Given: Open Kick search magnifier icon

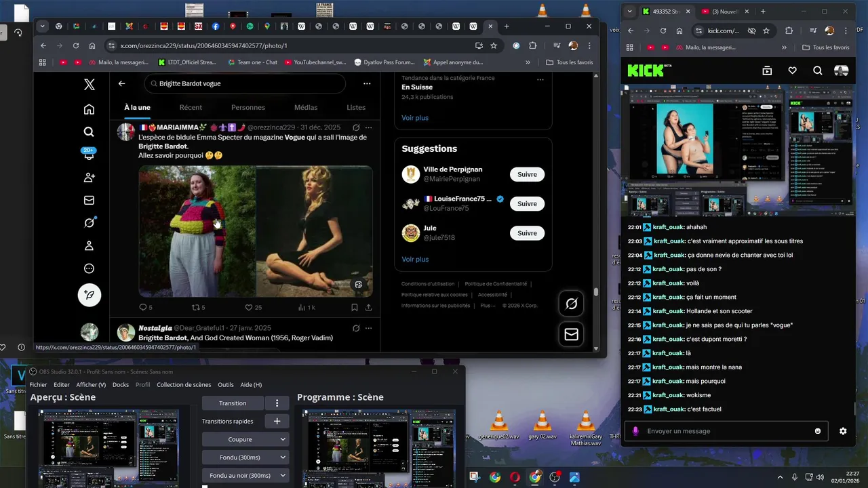Looking at the screenshot, I should coord(817,70).
